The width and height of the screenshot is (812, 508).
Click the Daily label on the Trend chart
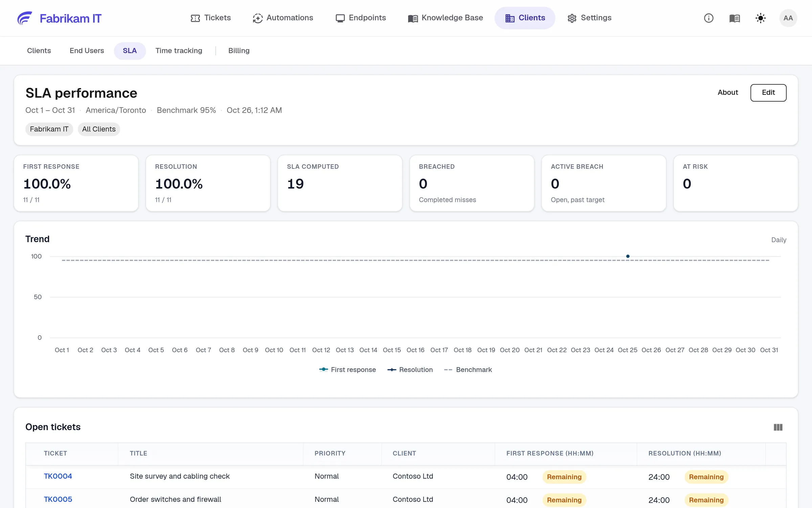point(779,240)
